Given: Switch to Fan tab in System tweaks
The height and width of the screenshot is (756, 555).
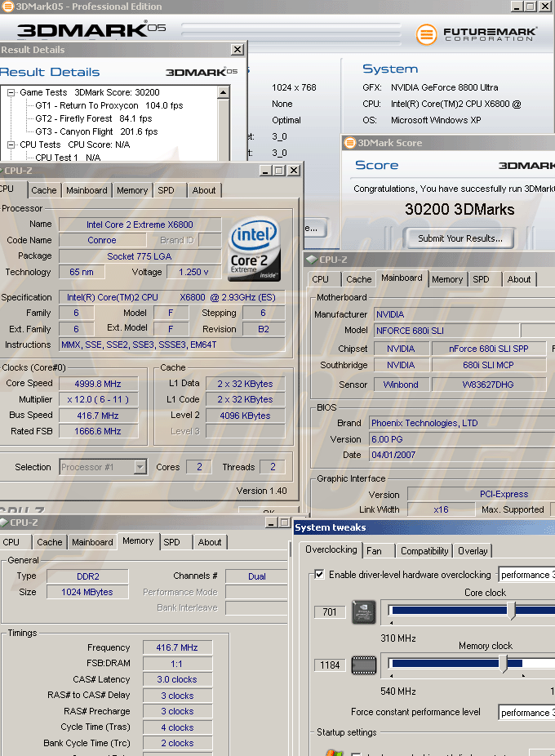Looking at the screenshot, I should point(374,551).
